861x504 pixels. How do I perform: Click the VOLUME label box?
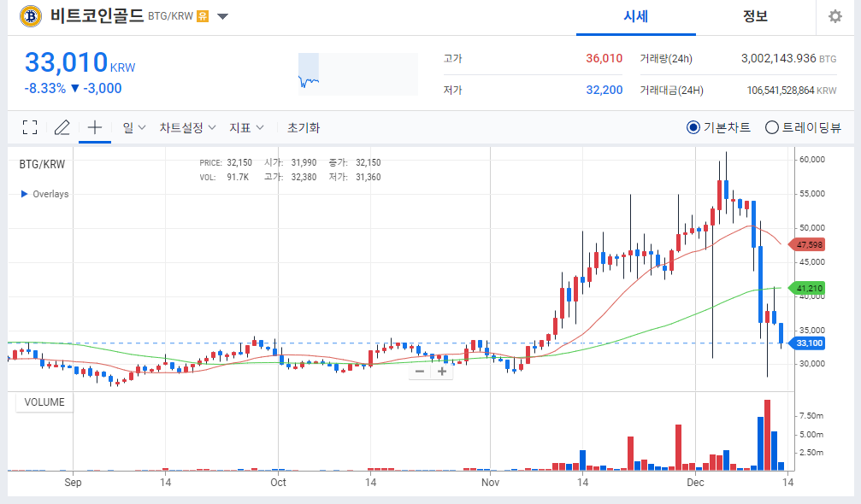44,402
